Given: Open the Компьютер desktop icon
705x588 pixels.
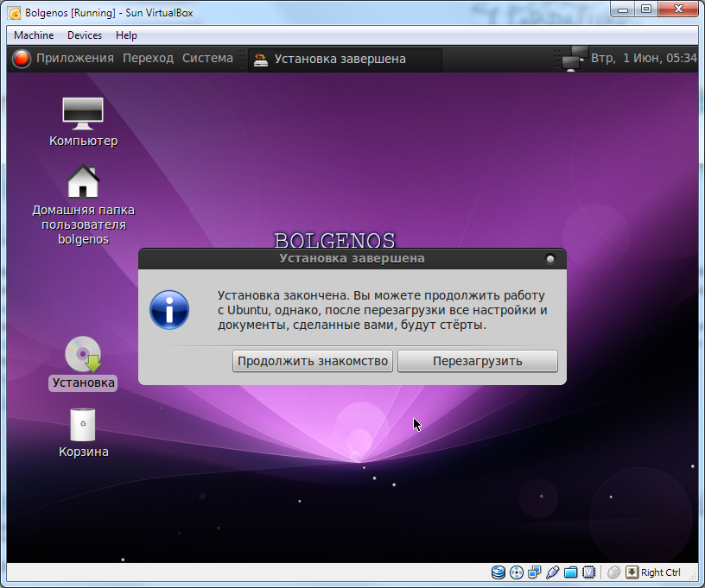Looking at the screenshot, I should pyautogui.click(x=83, y=122).
